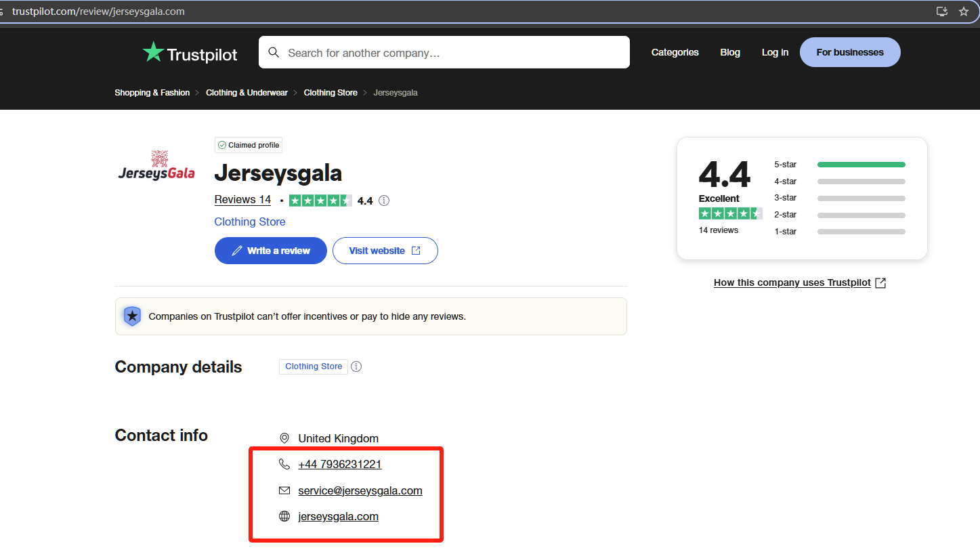This screenshot has width=980, height=548.
Task: Click the location pin icon by United Kingdom
Action: [x=284, y=438]
